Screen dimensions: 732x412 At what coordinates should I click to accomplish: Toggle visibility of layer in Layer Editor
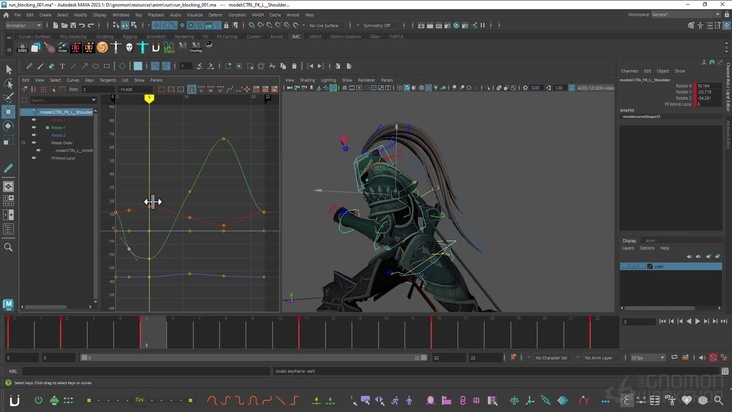[x=624, y=266]
